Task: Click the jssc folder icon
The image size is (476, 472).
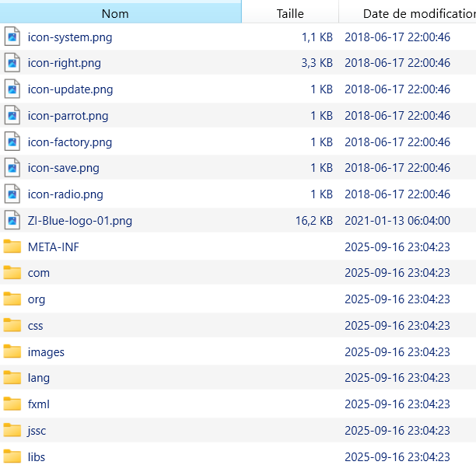Action: point(12,431)
